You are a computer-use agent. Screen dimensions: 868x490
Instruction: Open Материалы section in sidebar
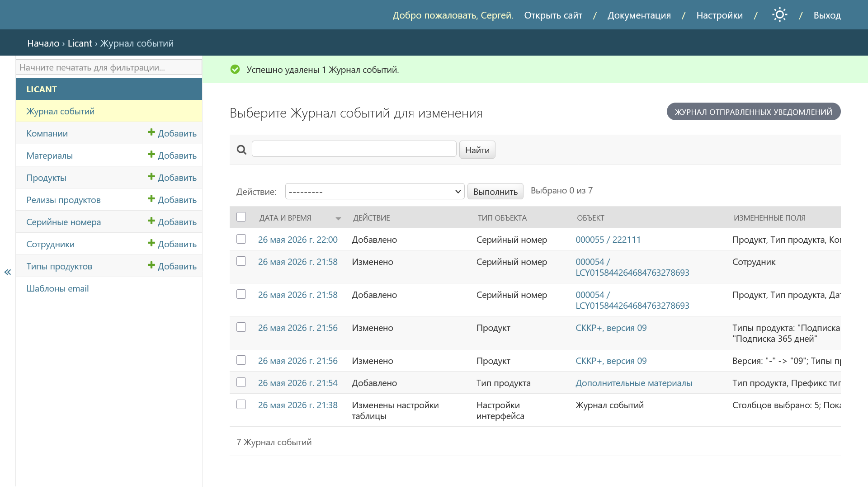[x=49, y=155]
